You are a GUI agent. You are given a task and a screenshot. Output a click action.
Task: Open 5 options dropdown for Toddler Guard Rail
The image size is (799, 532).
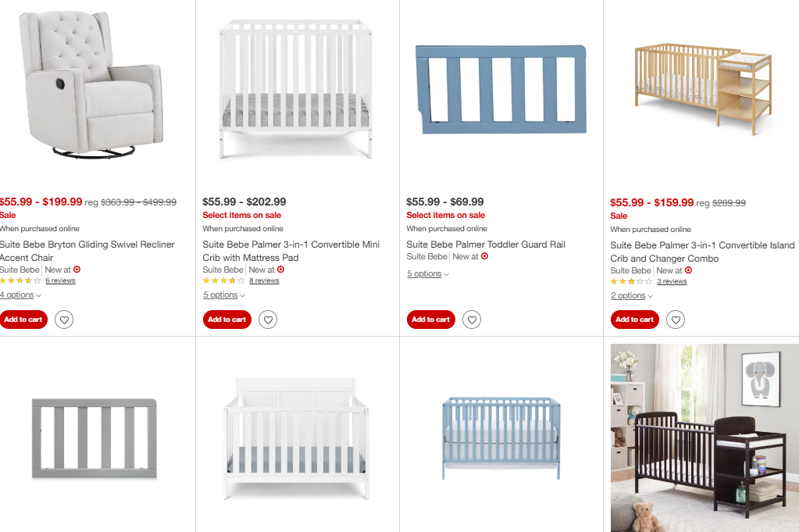(428, 274)
